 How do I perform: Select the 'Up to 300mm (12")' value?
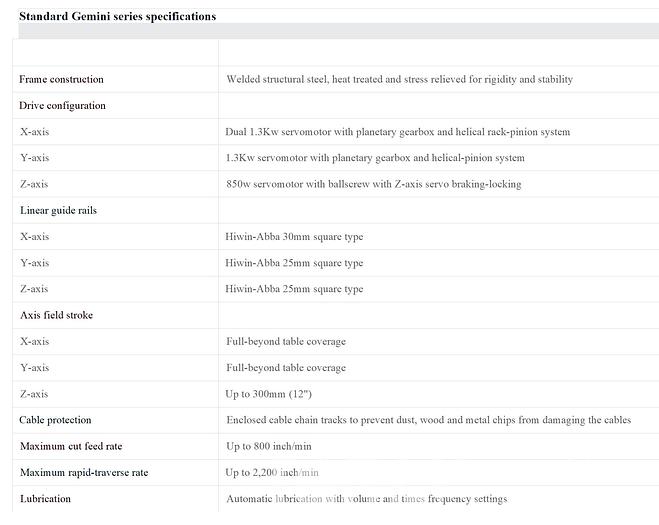click(269, 394)
